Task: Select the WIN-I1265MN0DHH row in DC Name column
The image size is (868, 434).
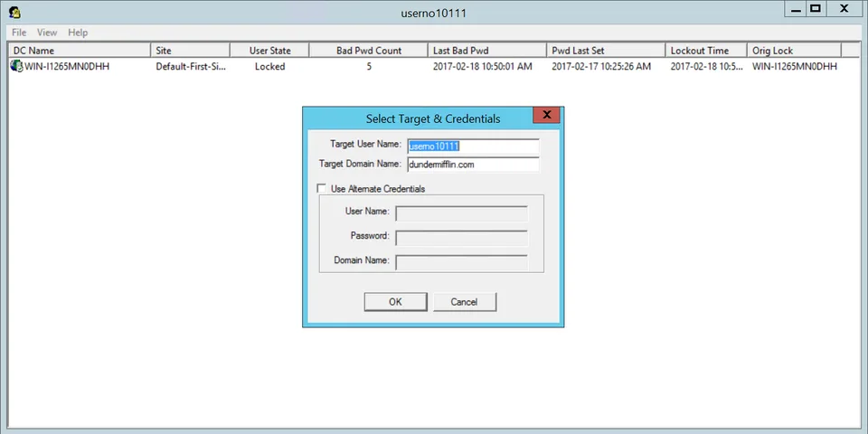Action: pos(67,66)
